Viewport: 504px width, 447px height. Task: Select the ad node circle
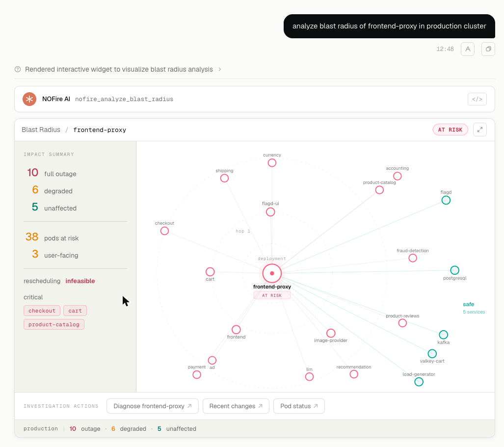(212, 360)
